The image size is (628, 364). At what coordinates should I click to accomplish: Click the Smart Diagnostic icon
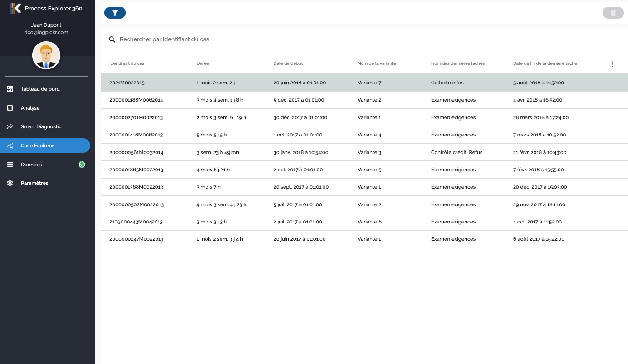point(10,126)
